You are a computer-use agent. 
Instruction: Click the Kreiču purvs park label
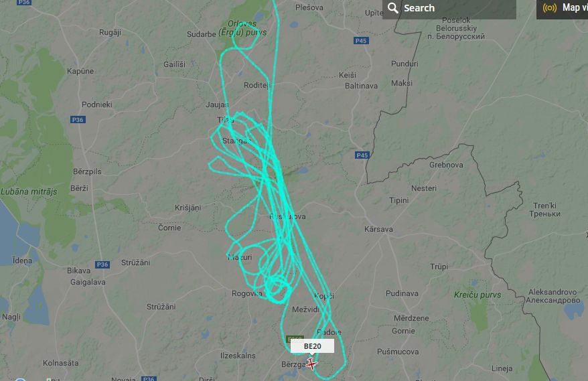[x=477, y=295]
